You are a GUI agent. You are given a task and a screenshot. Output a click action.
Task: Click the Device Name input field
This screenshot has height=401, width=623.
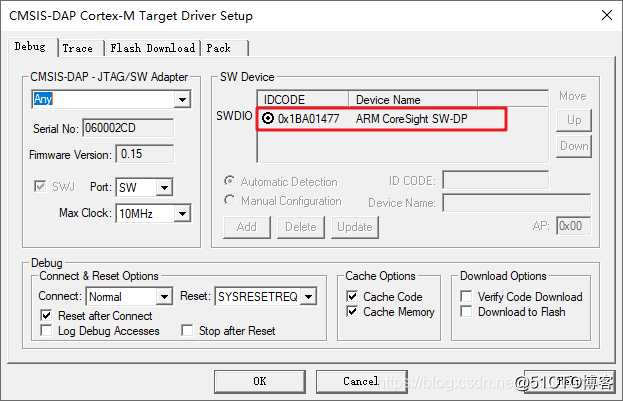coord(517,203)
